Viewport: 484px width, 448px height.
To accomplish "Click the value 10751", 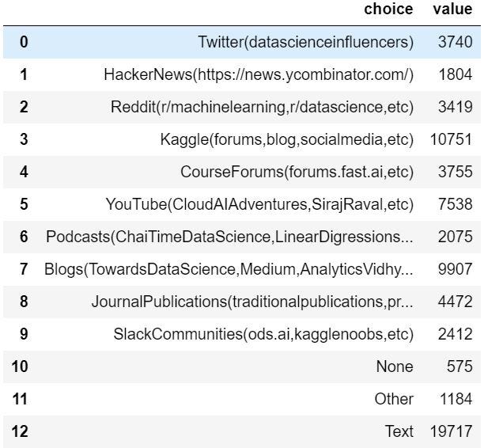I will tap(451, 139).
